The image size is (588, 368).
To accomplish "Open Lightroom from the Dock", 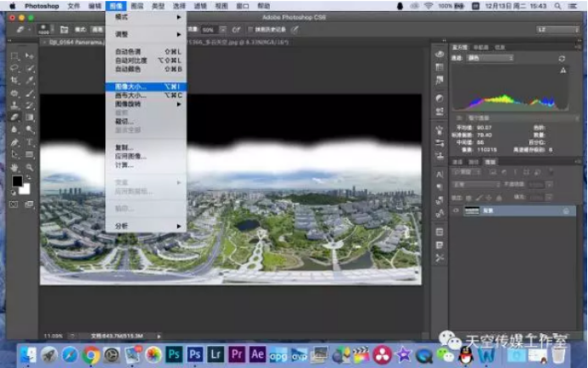I will 216,354.
